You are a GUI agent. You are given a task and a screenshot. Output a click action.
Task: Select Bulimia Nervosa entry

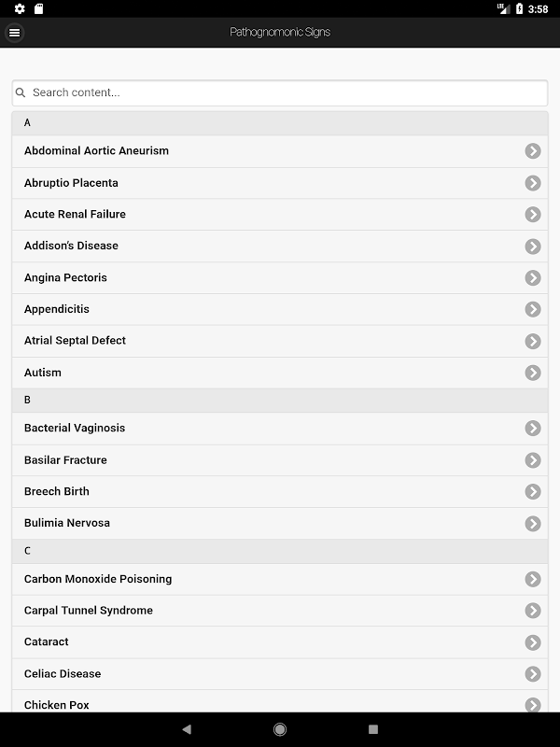[x=67, y=523]
